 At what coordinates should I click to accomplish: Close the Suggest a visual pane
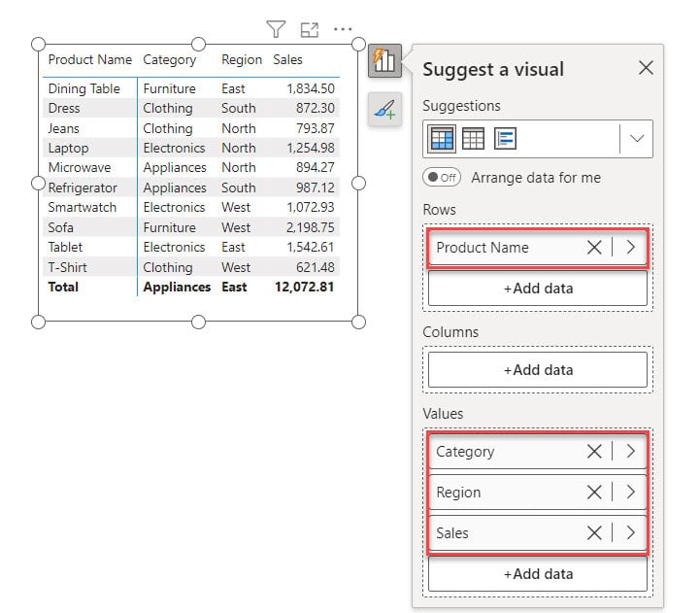(x=646, y=68)
